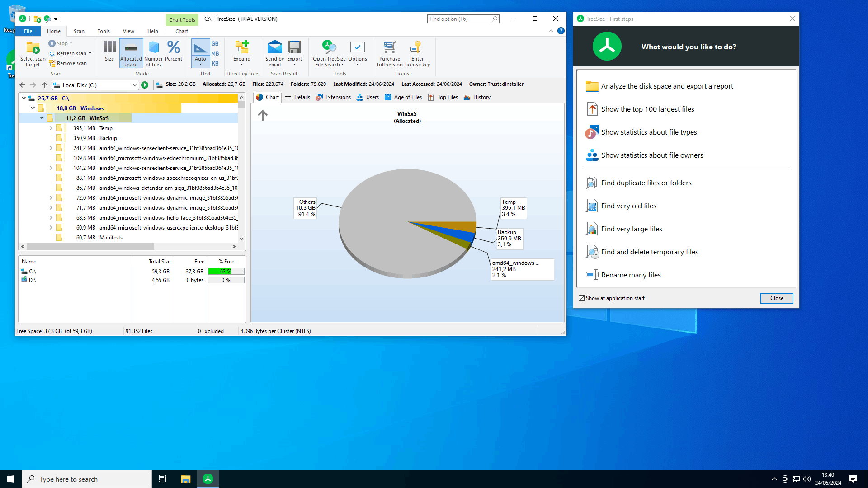Click the Stop scan button
Screen dimensions: 868x488
pos(60,43)
